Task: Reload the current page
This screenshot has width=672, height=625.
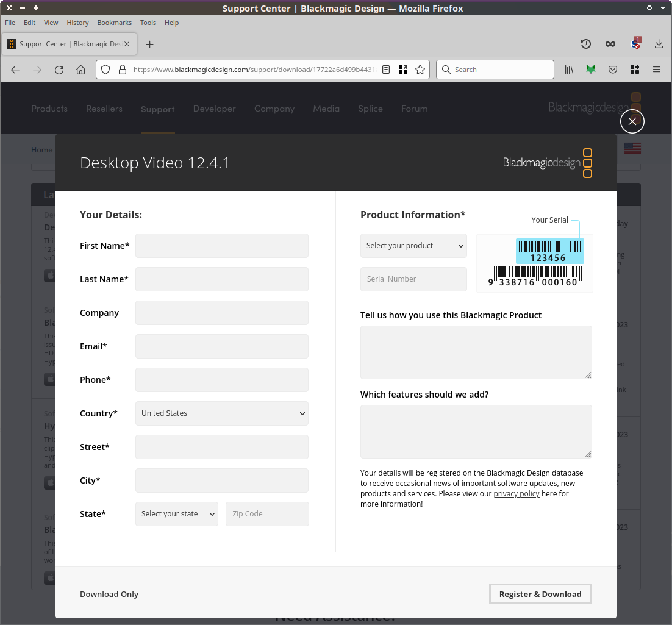Action: [59, 70]
